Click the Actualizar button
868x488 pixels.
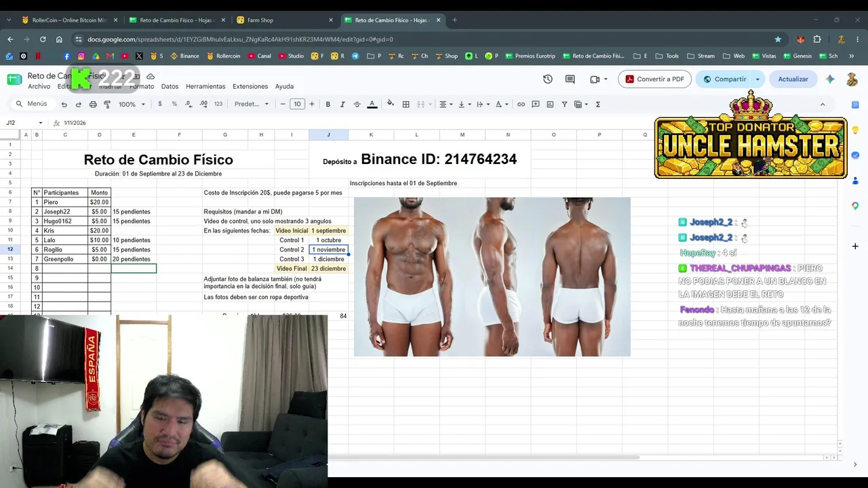[x=793, y=79]
